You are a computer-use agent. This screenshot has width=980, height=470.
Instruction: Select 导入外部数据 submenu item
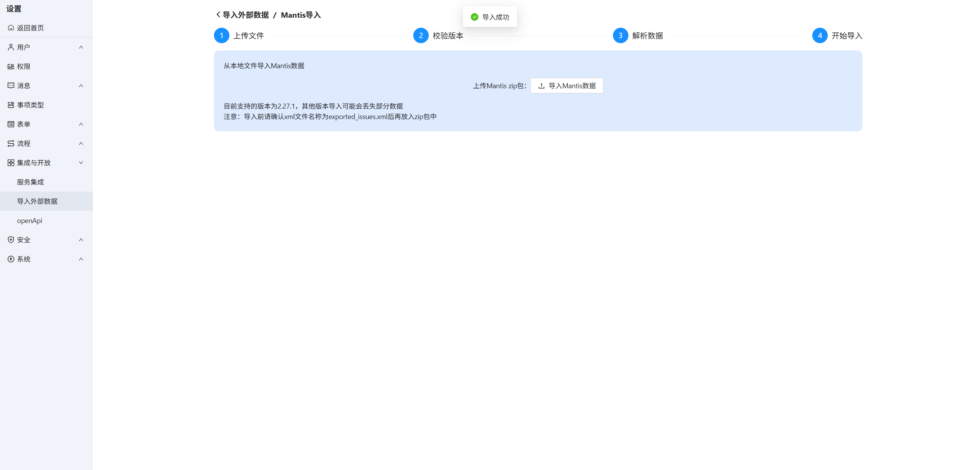point(46,201)
